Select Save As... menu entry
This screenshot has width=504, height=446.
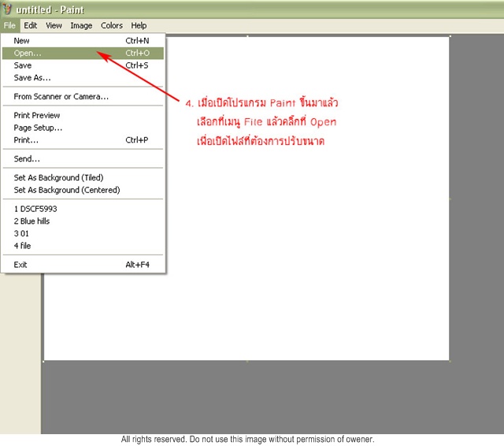click(x=83, y=78)
